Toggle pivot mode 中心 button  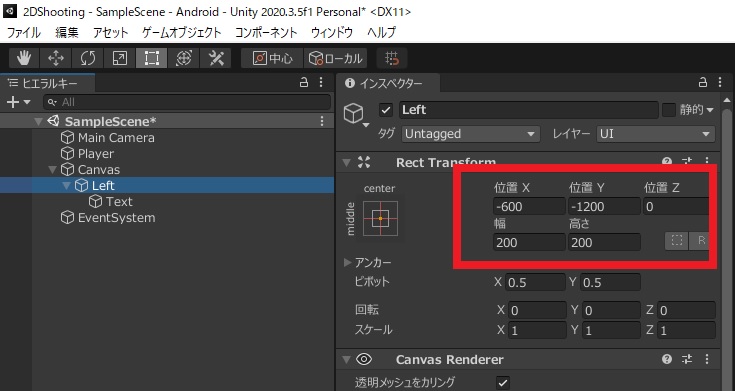point(272,58)
